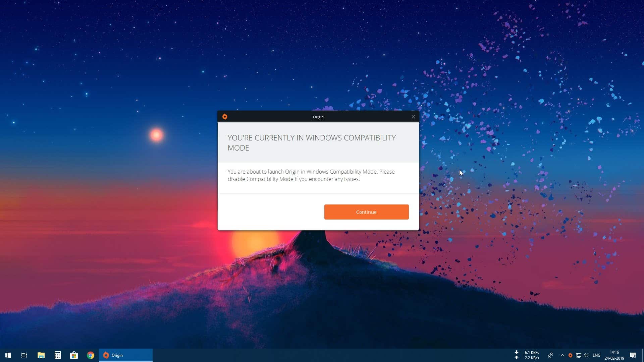Launch Google Chrome from the taskbar
Viewport: 644px width, 362px height.
tap(90, 355)
